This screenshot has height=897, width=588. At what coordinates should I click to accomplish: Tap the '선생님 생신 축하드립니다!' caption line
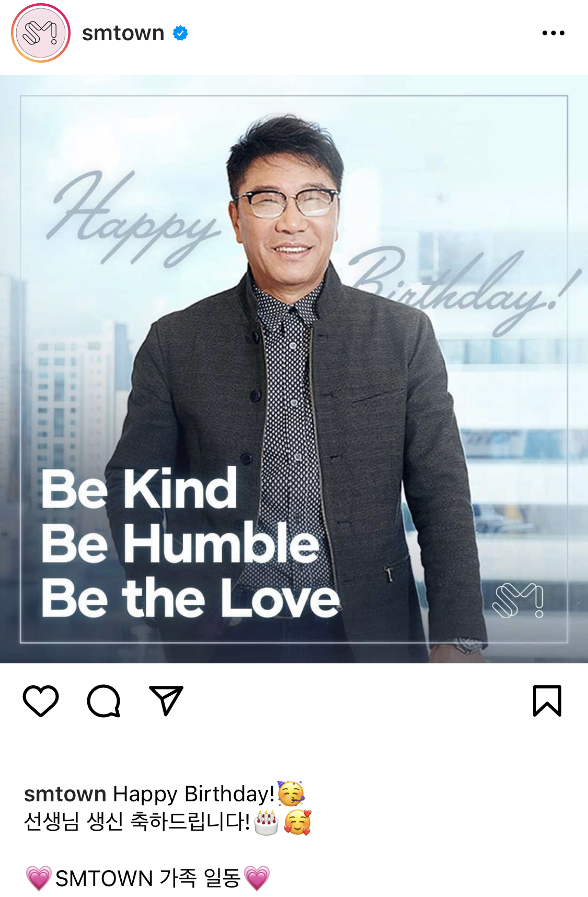click(x=137, y=822)
